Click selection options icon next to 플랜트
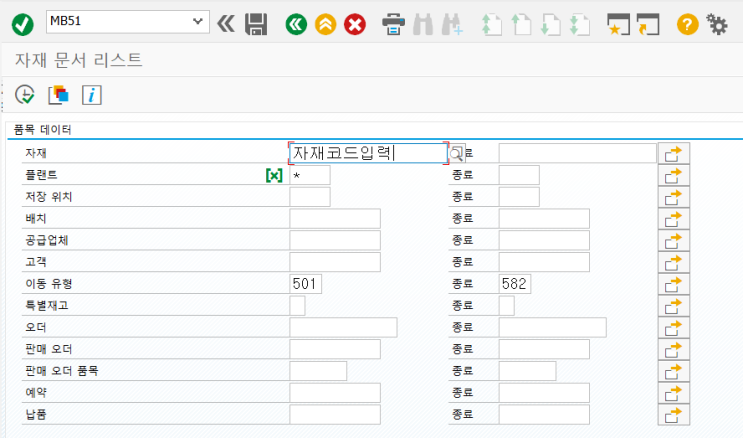 (x=274, y=175)
